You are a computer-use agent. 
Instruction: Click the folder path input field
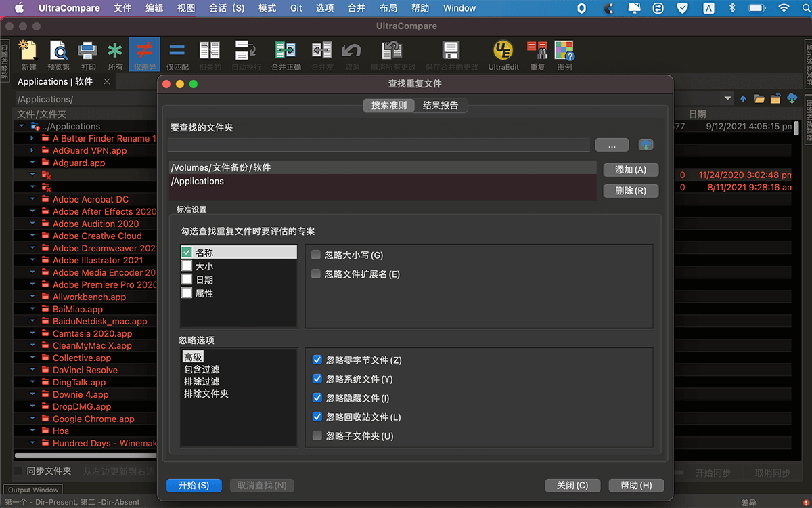point(379,145)
